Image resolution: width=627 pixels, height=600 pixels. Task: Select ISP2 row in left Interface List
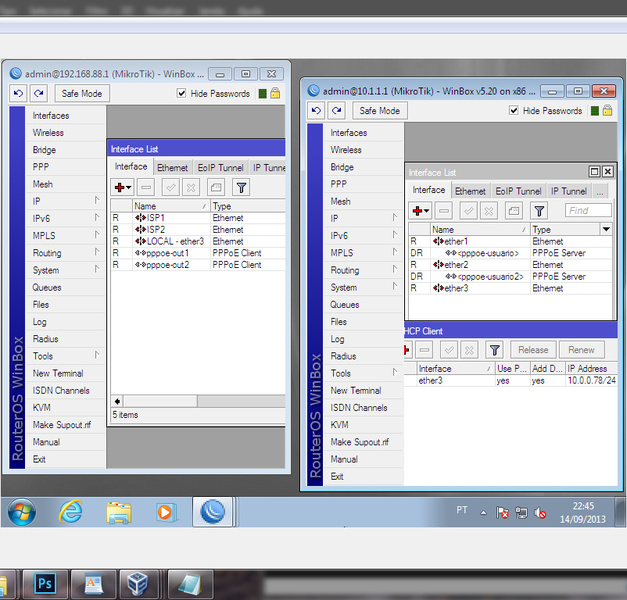(198, 230)
